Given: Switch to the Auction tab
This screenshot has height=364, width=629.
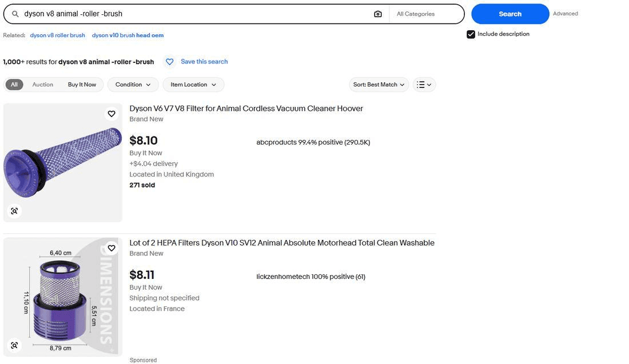Looking at the screenshot, I should (42, 85).
